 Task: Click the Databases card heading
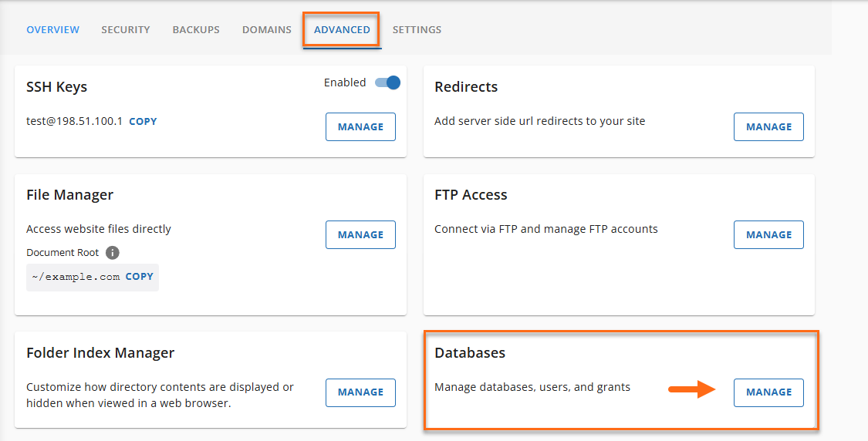coord(470,353)
